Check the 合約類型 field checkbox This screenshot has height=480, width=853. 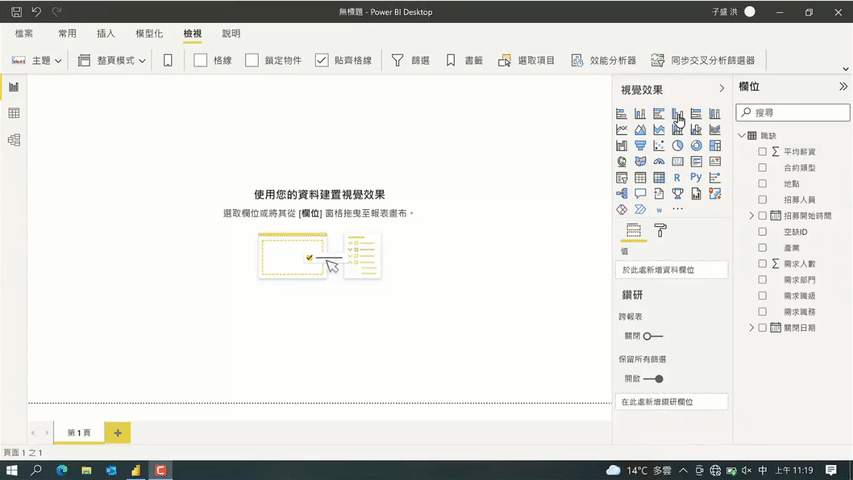pos(762,168)
